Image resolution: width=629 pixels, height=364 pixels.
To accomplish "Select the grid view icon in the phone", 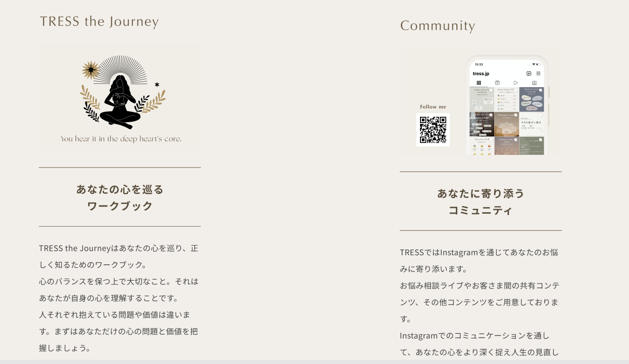I will 478,83.
